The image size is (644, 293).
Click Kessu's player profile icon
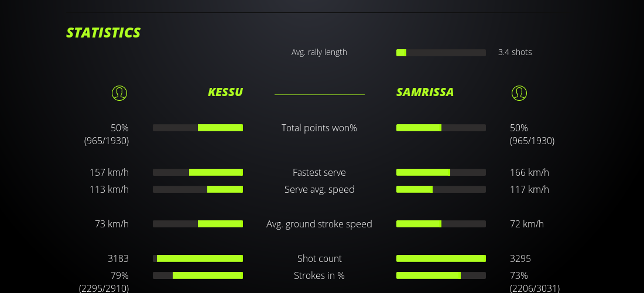[x=119, y=93]
